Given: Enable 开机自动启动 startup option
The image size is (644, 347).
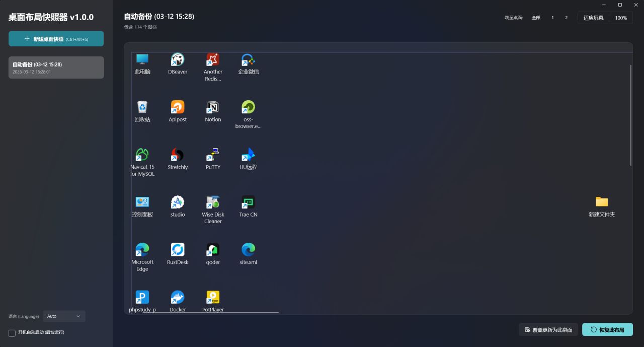Looking at the screenshot, I should (x=11, y=333).
